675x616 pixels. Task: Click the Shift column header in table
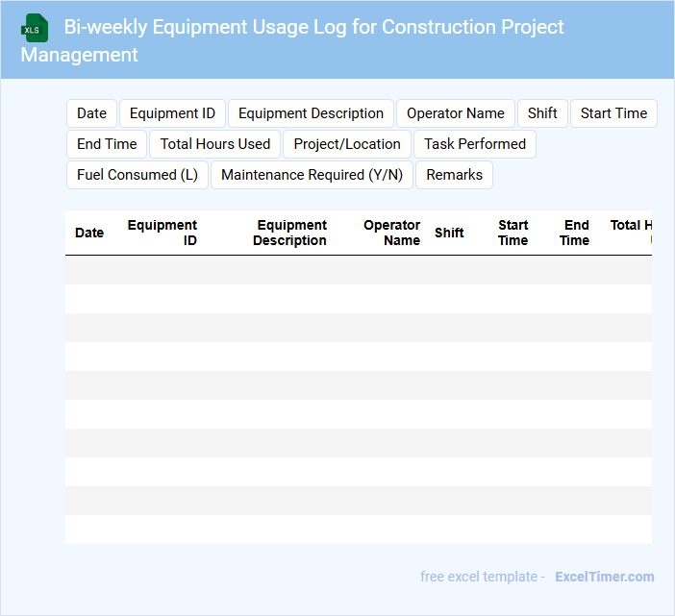(x=449, y=233)
